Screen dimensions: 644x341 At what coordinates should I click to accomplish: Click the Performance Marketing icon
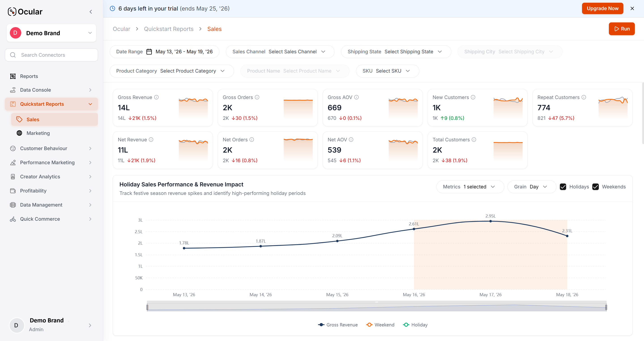tap(13, 162)
